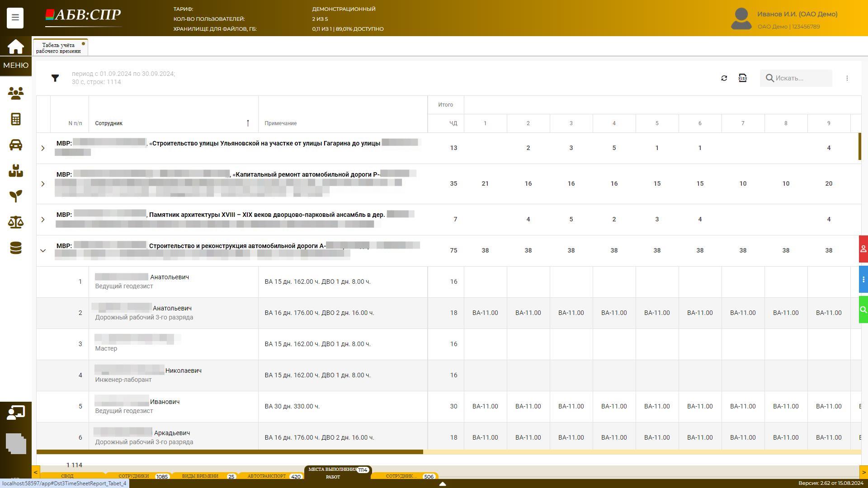Open the three-dot more options menu
868x488 pixels.
pyautogui.click(x=847, y=78)
